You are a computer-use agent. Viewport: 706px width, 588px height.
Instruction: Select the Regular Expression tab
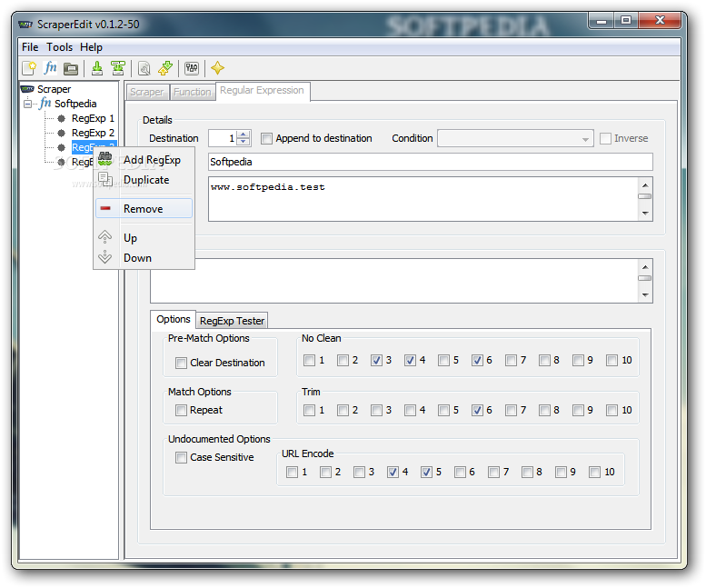pyautogui.click(x=262, y=91)
